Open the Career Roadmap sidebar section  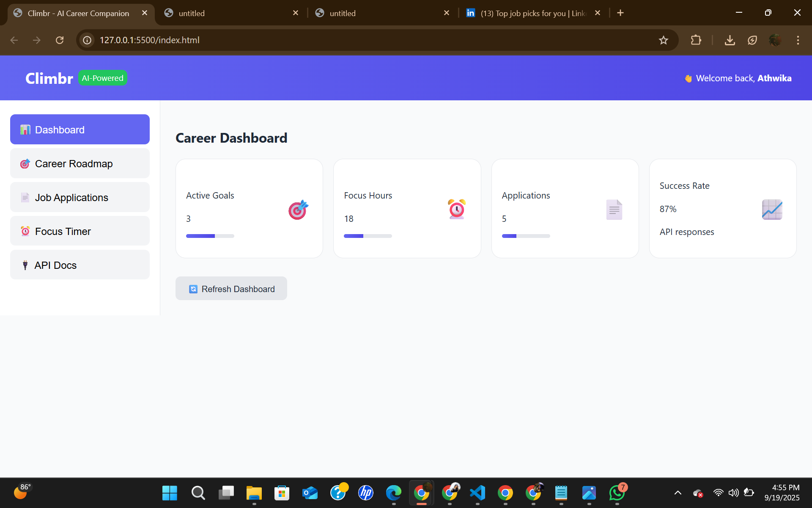(x=80, y=163)
